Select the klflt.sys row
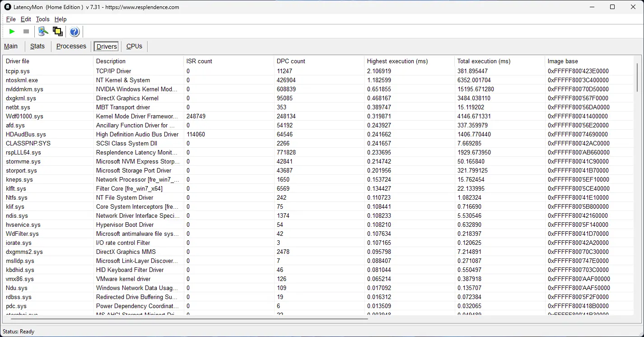 pos(318,188)
